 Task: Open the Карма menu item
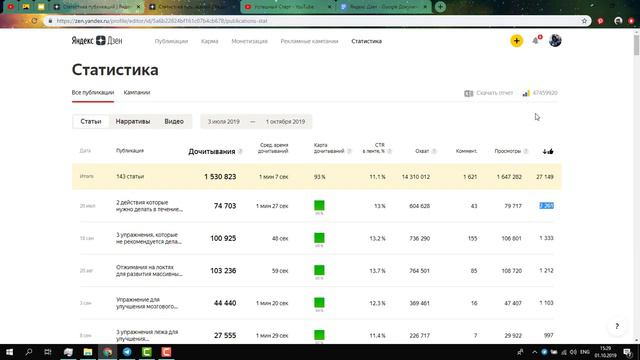click(x=209, y=41)
